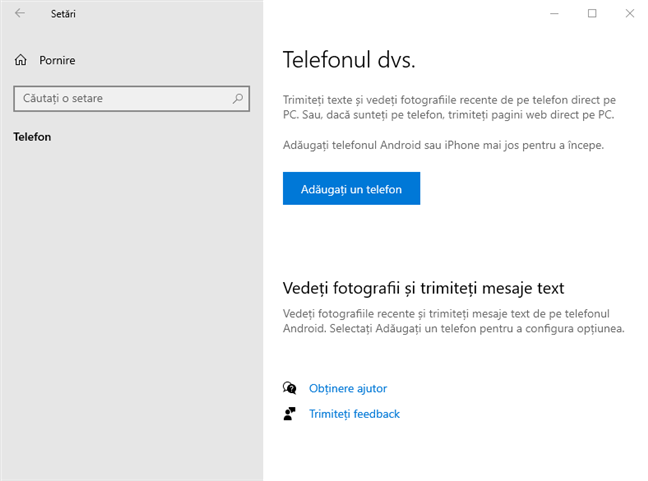Click the search magnifier icon
Viewport: 648px width, 481px height.
[238, 98]
